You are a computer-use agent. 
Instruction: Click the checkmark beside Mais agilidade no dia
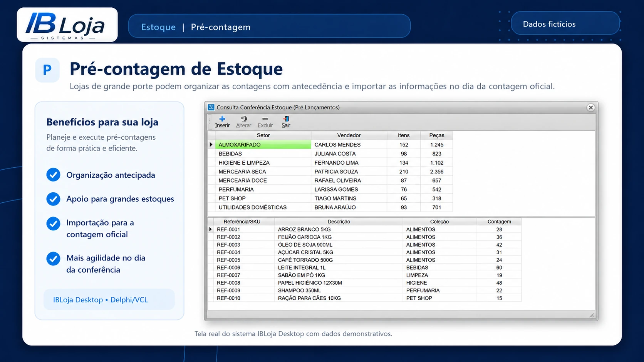(x=53, y=259)
